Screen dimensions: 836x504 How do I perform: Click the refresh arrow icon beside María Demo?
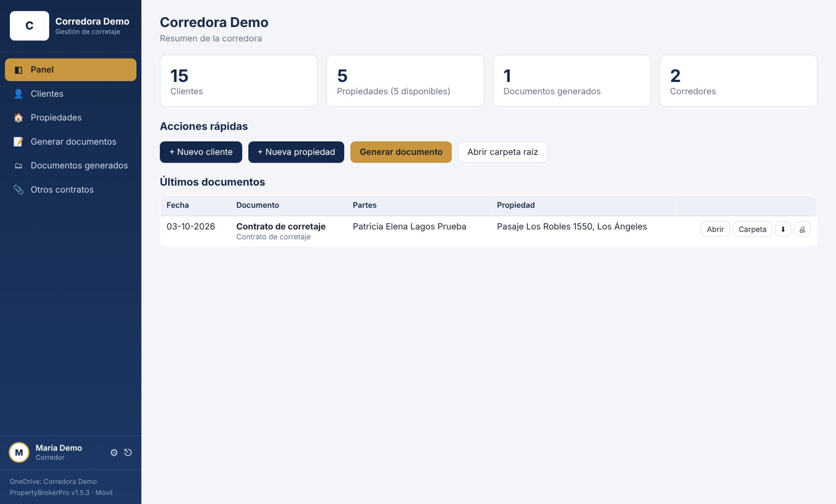point(128,453)
